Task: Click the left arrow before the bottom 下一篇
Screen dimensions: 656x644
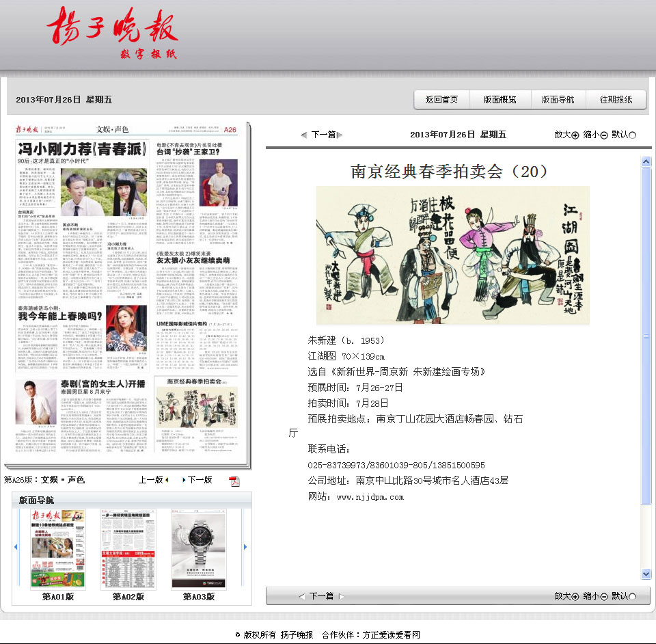Action: coord(301,596)
